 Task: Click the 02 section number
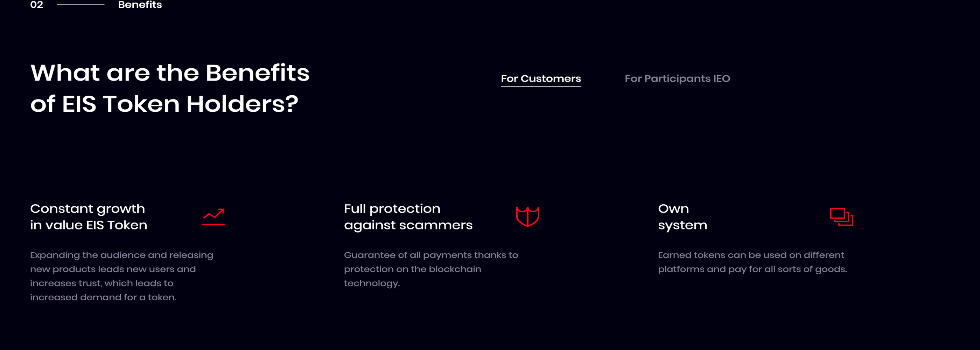point(36,5)
